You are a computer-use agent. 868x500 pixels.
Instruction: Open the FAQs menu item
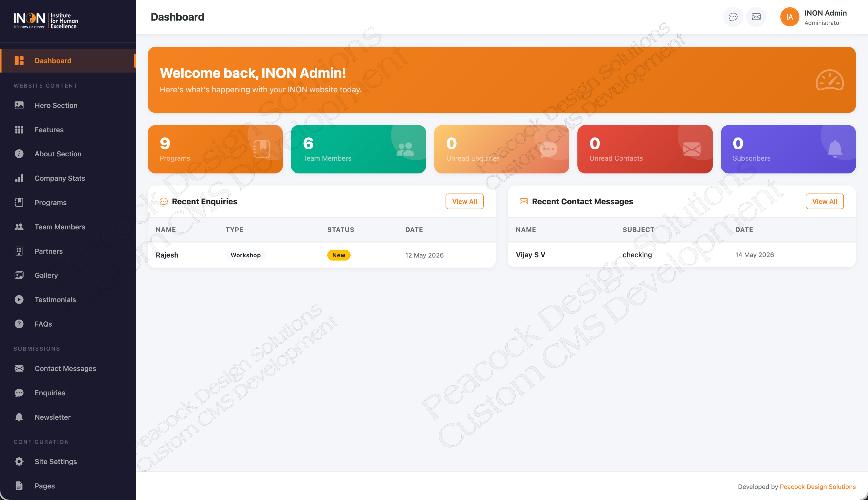68,324
